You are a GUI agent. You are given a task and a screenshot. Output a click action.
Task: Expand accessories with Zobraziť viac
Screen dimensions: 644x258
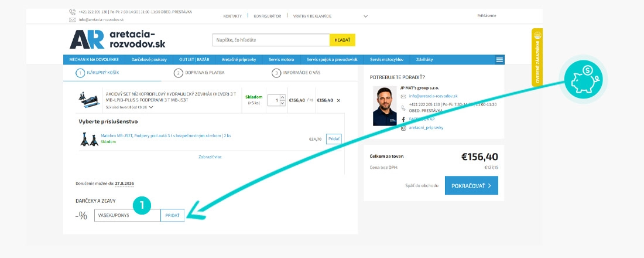click(x=210, y=157)
